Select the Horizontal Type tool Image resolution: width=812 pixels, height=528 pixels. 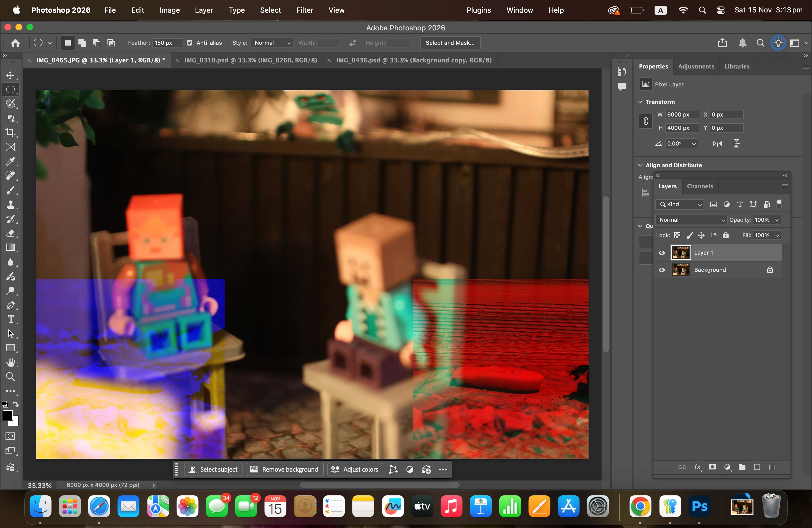pyautogui.click(x=10, y=320)
